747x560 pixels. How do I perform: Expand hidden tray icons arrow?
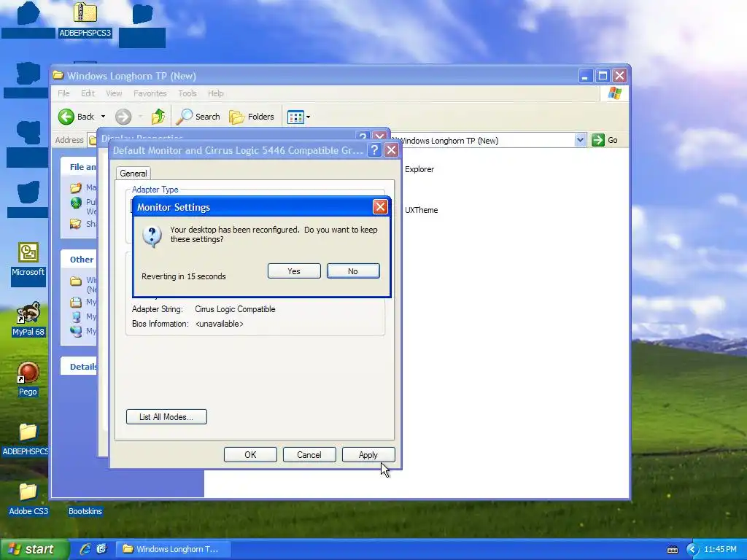[692, 550]
